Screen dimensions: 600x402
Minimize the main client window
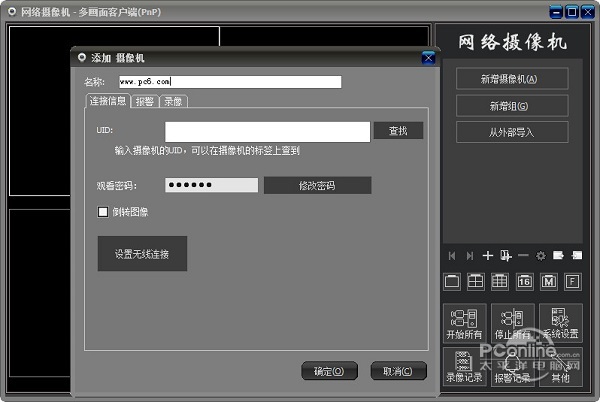(556, 12)
